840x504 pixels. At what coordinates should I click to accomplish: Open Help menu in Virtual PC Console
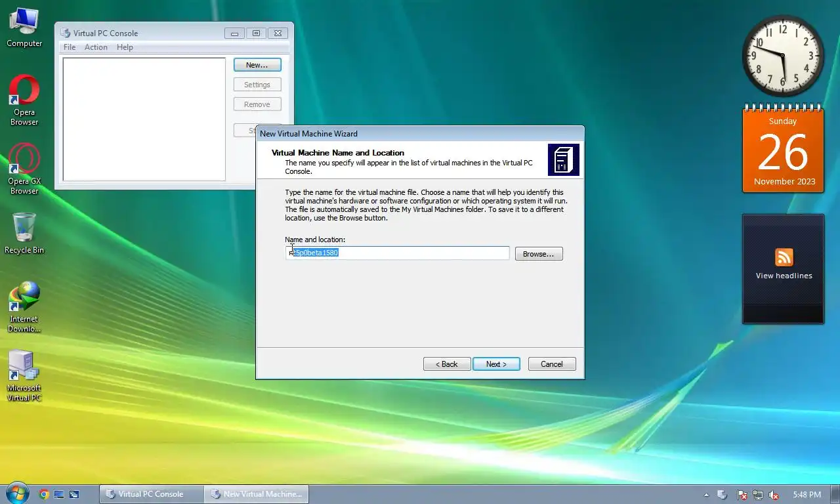click(125, 47)
